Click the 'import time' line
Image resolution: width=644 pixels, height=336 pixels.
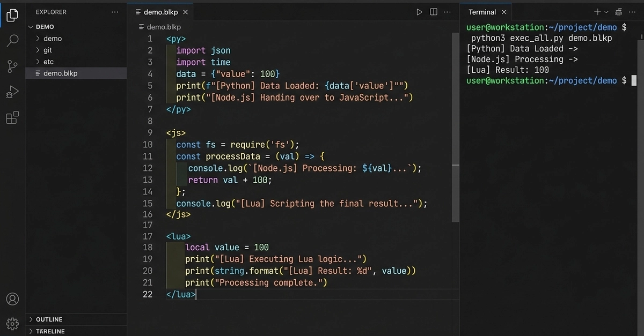click(203, 62)
